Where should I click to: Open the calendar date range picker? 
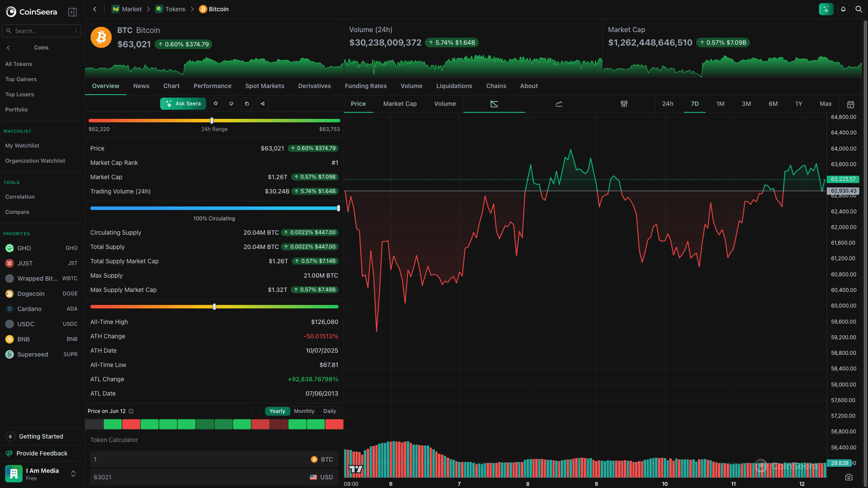click(x=851, y=104)
